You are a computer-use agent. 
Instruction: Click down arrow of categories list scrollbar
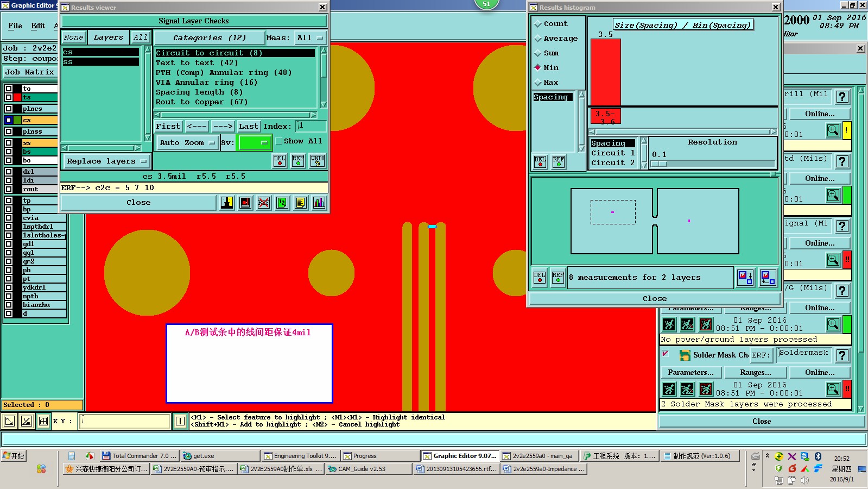[324, 104]
